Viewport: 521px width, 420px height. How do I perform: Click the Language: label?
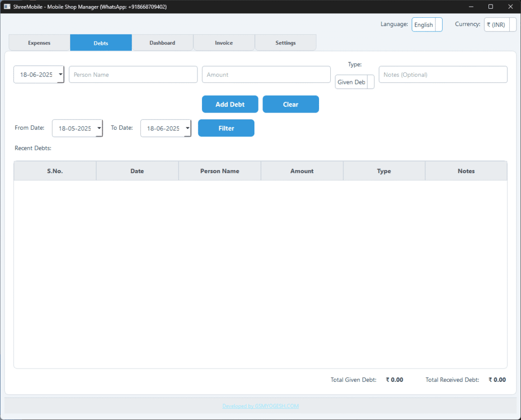pyautogui.click(x=394, y=24)
